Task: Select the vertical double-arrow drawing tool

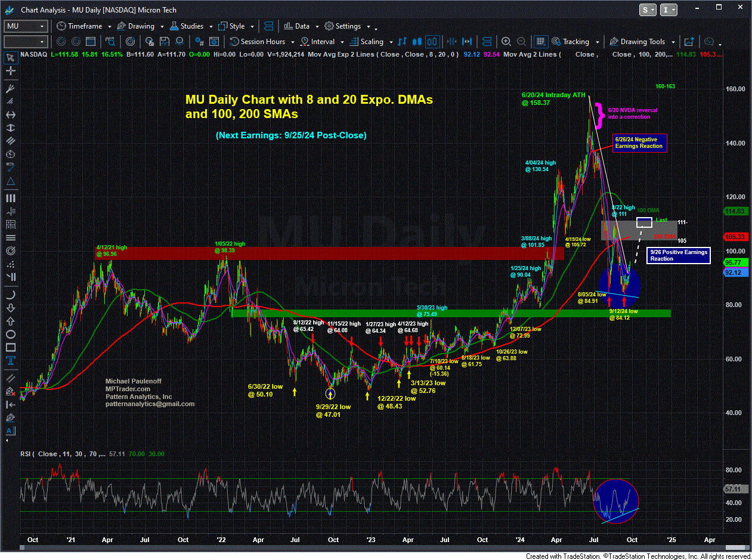Action: 10,128
